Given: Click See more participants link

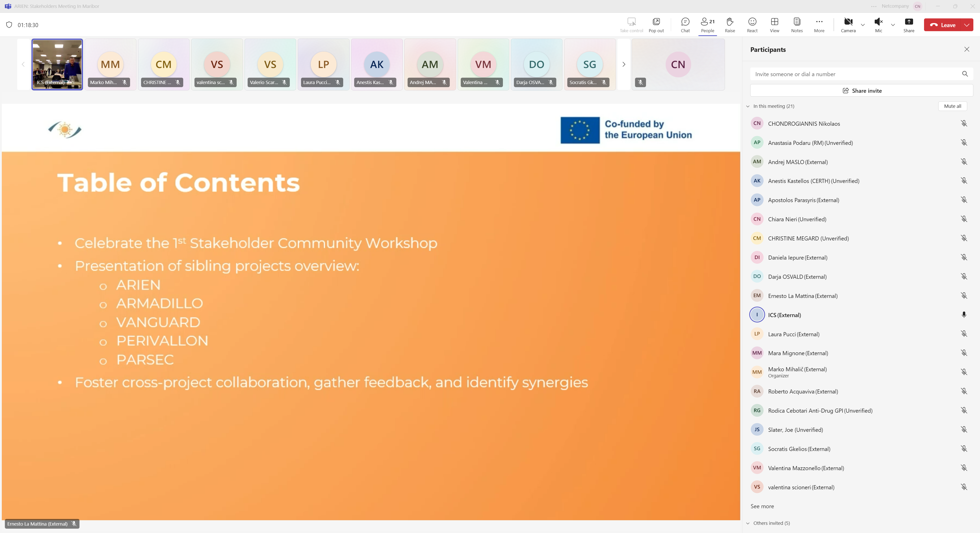Looking at the screenshot, I should (x=762, y=506).
